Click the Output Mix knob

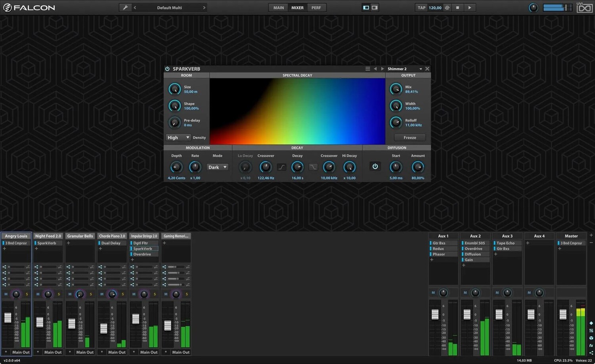396,89
